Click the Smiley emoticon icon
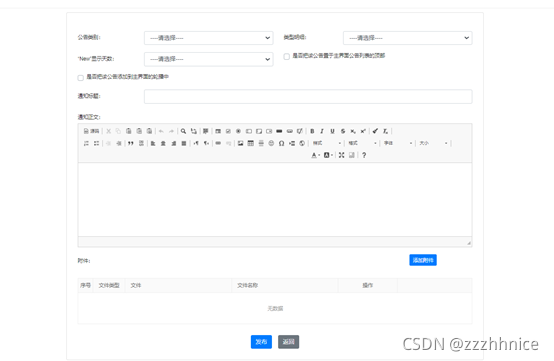The height and width of the screenshot is (361, 554). click(x=271, y=143)
